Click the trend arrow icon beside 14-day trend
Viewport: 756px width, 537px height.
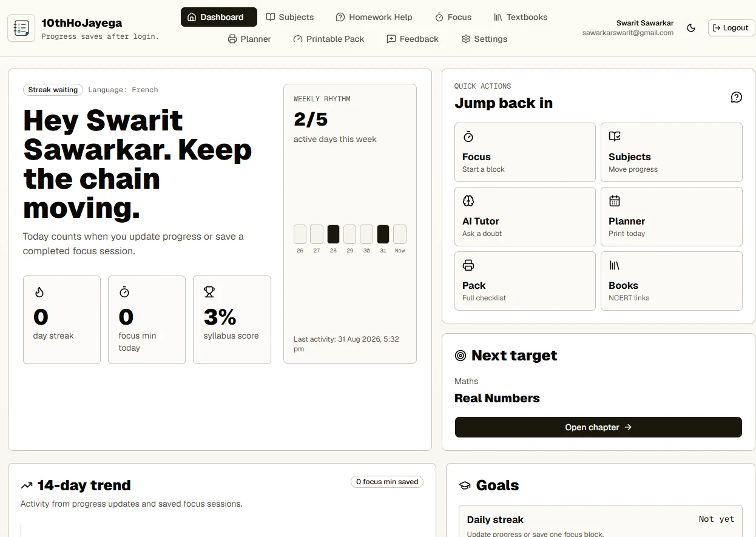point(27,485)
